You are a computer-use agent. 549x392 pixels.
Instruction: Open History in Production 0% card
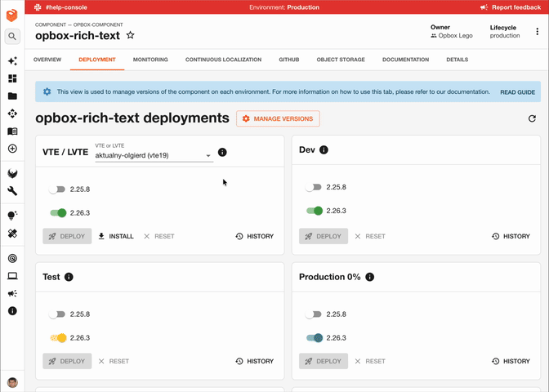click(x=511, y=361)
